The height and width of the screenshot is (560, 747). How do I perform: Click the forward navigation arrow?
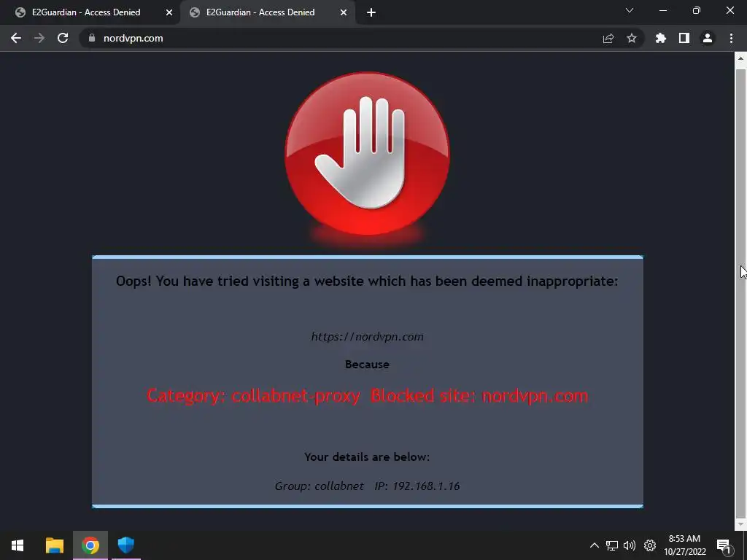click(x=39, y=38)
